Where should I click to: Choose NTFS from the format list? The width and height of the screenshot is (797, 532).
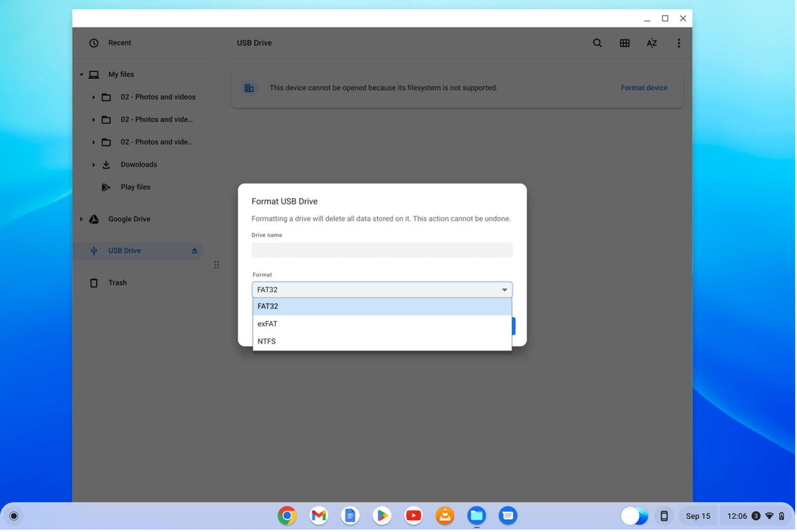pyautogui.click(x=267, y=342)
